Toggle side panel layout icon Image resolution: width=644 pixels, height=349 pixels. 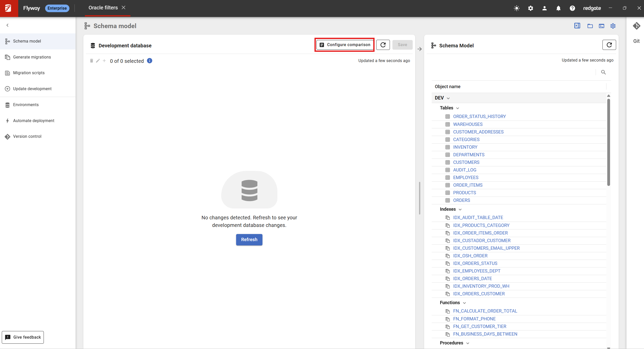click(x=577, y=26)
